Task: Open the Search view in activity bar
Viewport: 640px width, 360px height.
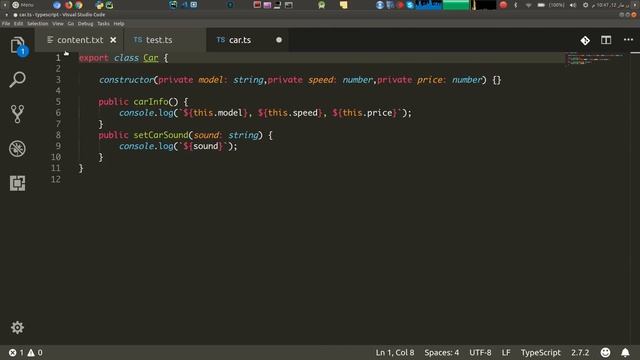Action: point(17,79)
